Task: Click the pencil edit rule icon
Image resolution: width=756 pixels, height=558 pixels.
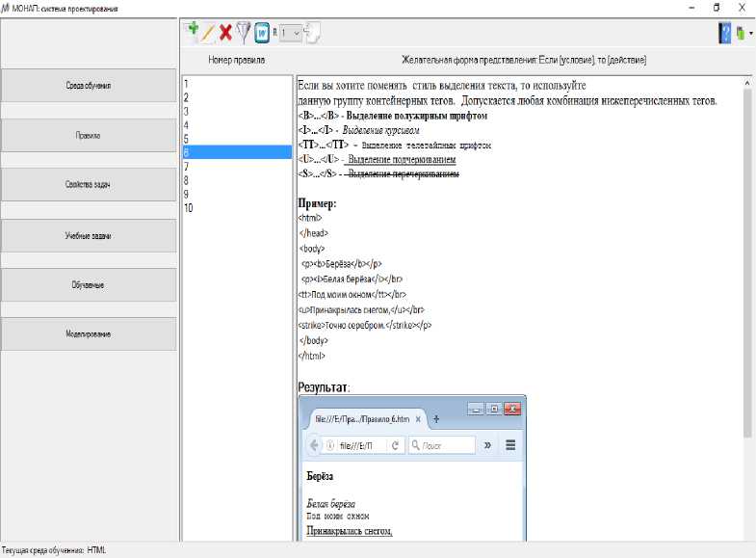Action: [208, 33]
